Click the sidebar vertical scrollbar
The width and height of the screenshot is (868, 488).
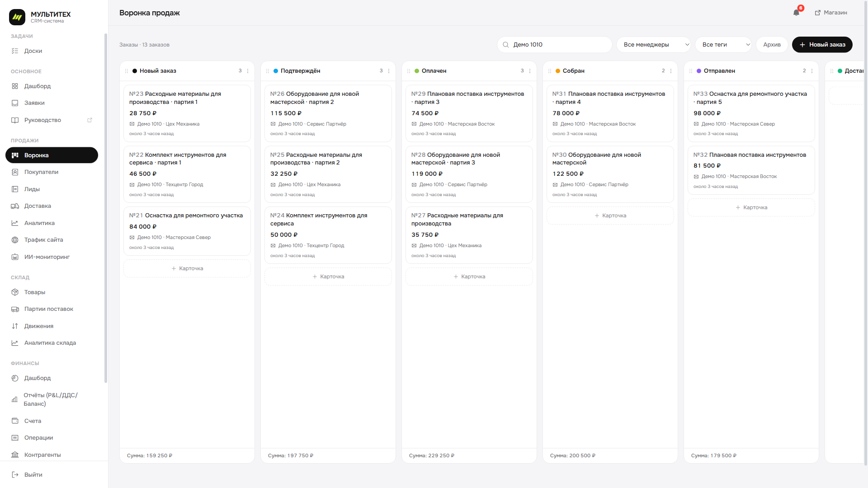click(x=106, y=208)
